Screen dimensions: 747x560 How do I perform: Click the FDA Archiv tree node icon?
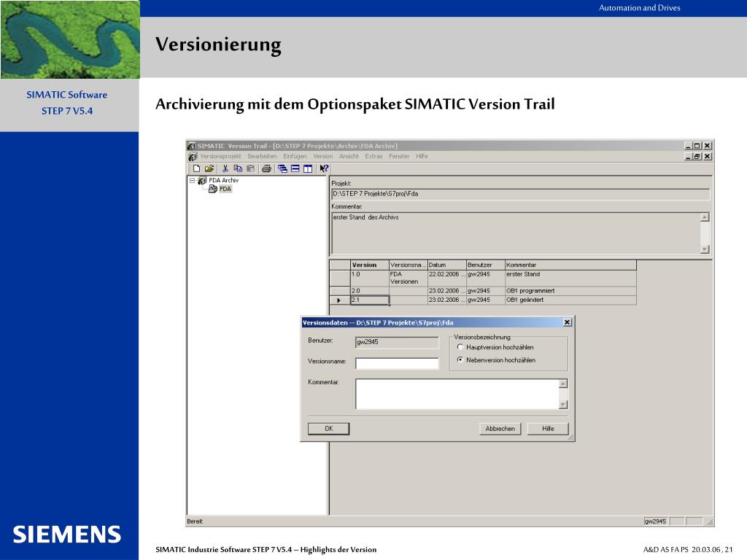pyautogui.click(x=202, y=181)
